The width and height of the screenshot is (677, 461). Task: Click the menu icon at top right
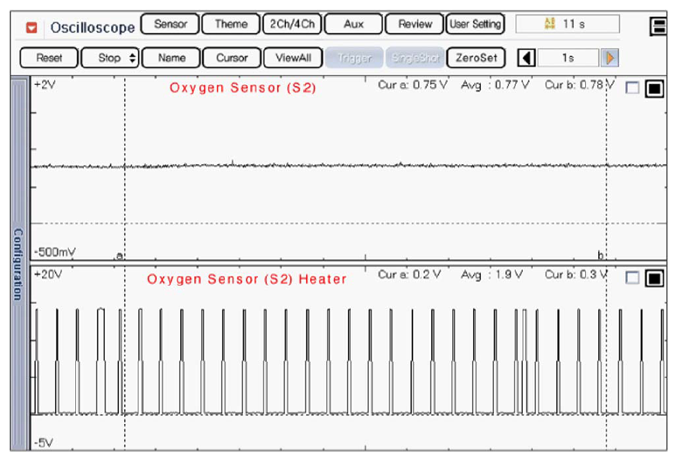(657, 26)
